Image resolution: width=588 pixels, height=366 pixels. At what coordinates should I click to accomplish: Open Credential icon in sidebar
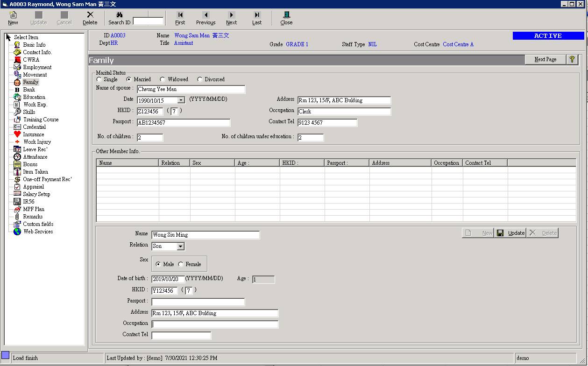[x=17, y=127]
